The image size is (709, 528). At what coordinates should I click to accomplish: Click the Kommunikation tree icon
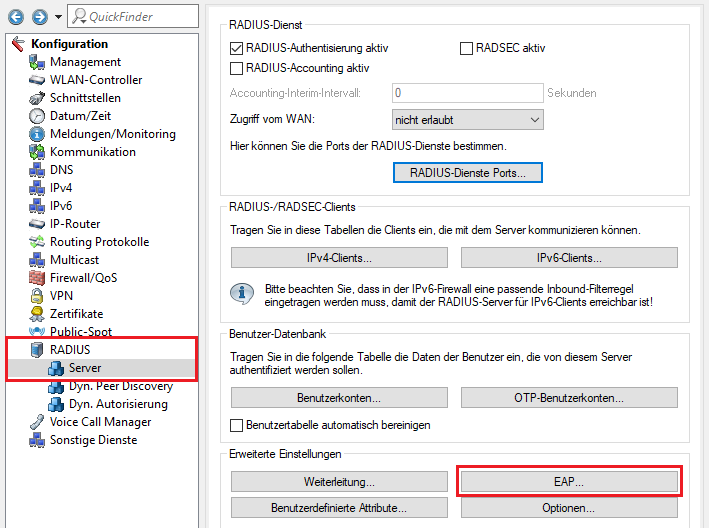coord(37,152)
